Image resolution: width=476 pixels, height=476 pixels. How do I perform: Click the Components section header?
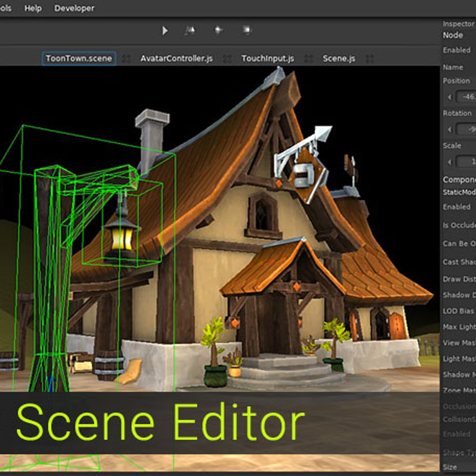pos(459,180)
